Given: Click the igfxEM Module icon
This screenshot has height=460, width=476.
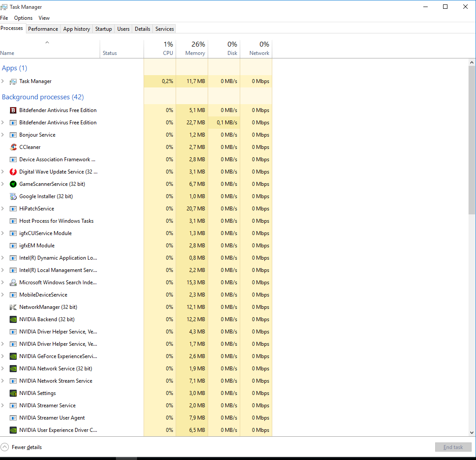Looking at the screenshot, I should pos(13,246).
